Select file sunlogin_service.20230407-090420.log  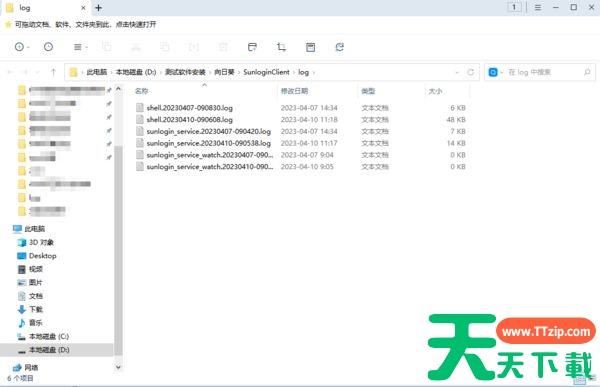tap(209, 132)
